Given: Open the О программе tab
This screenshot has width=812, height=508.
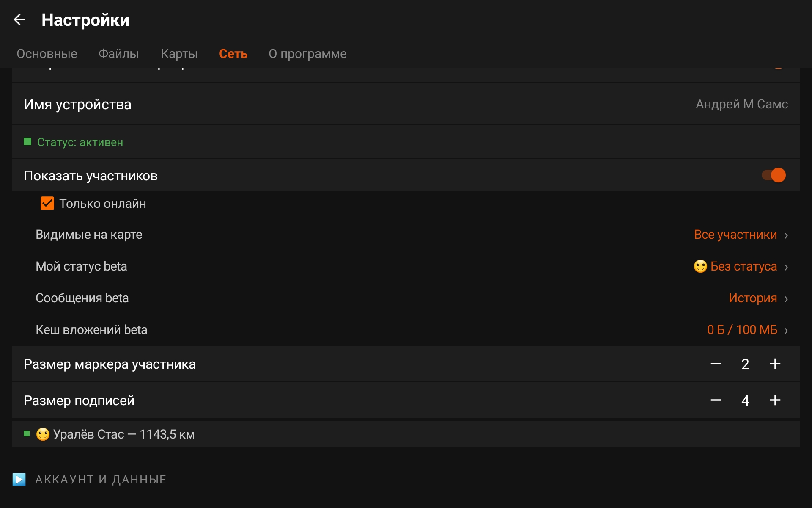Looking at the screenshot, I should click(307, 54).
